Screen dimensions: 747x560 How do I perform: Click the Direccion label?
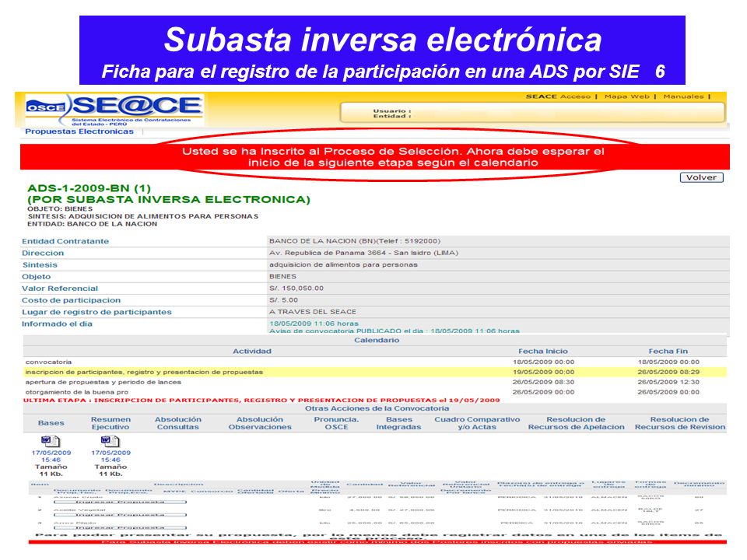(x=42, y=254)
